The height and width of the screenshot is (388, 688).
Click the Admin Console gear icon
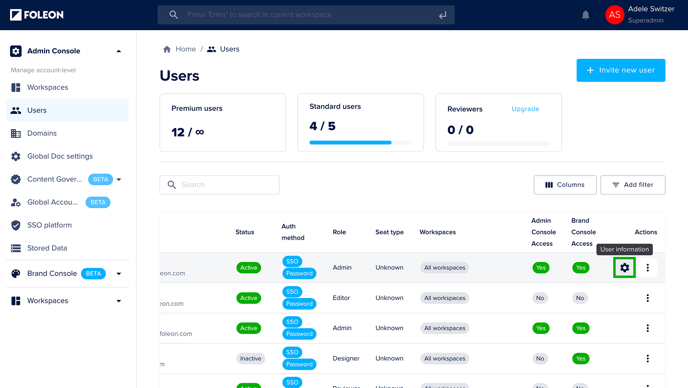tap(16, 51)
